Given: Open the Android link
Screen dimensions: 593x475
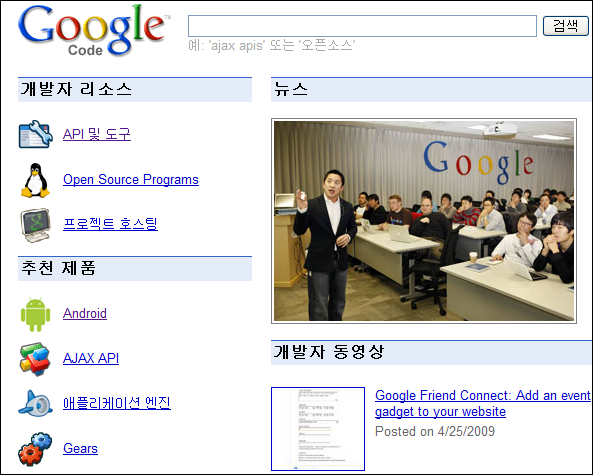Looking at the screenshot, I should (85, 314).
